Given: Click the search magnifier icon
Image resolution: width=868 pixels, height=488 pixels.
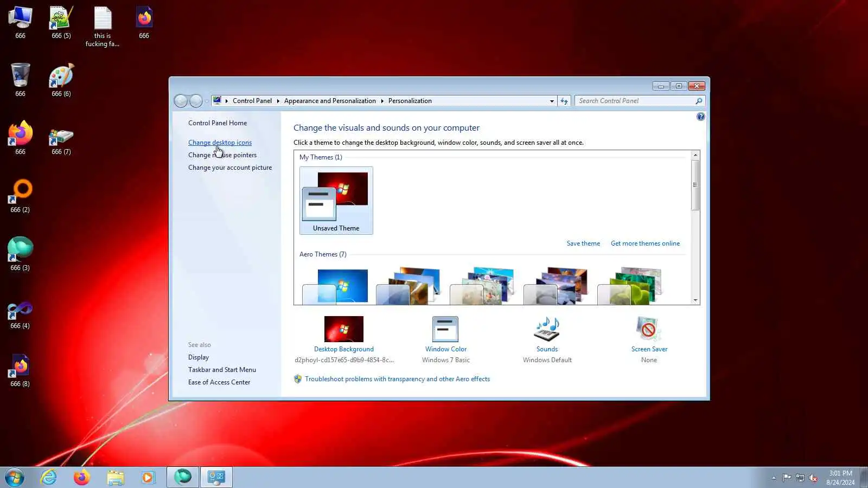Looking at the screenshot, I should (699, 101).
